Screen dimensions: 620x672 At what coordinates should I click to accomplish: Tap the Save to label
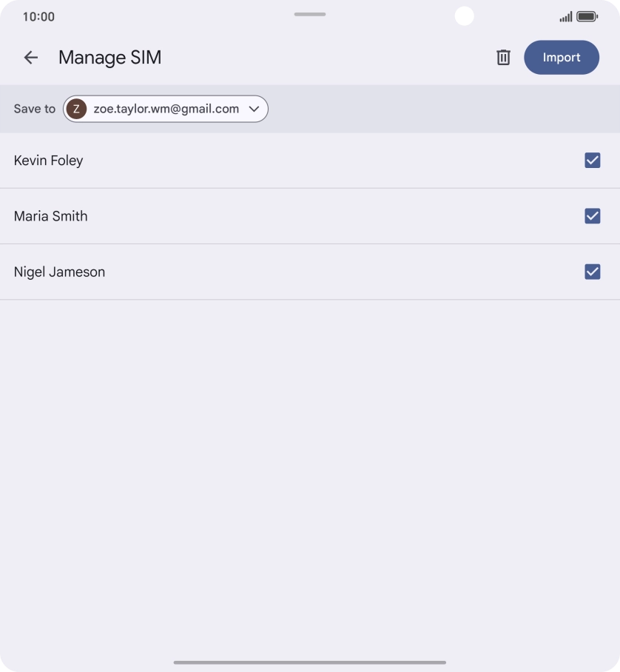coord(35,109)
